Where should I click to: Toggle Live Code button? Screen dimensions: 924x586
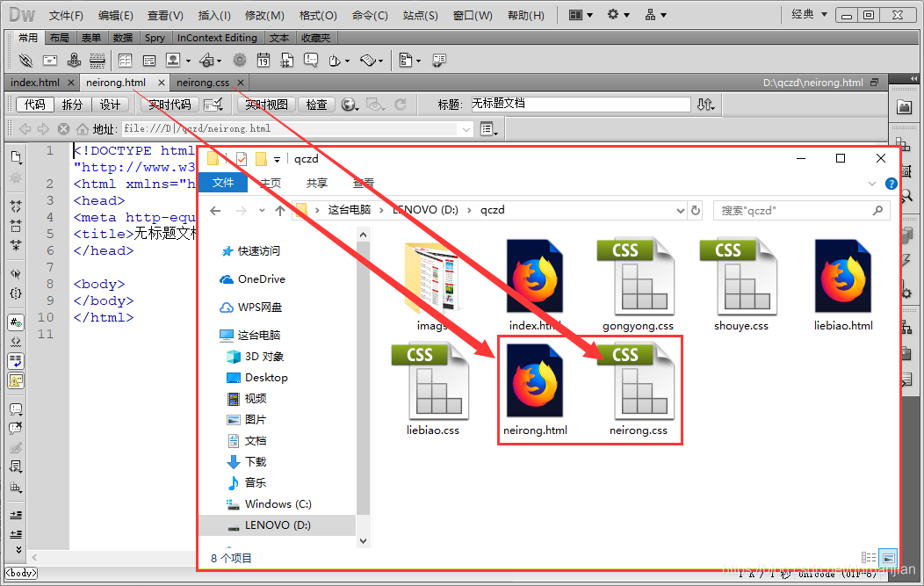click(170, 105)
